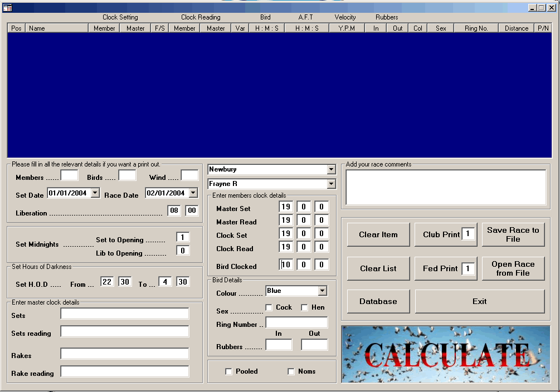Open the Set Date picker dropdown
This screenshot has width=560, height=392.
coord(95,193)
